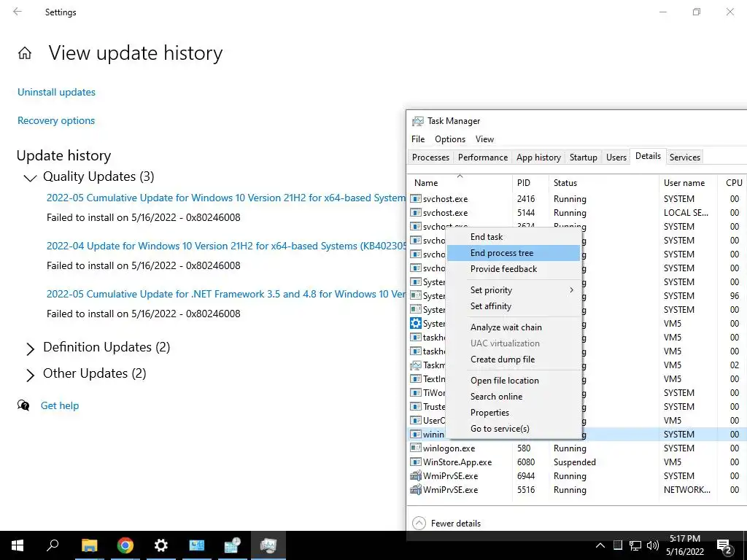
Task: Click the svchost.exe icon with PID 2416
Action: 415,198
